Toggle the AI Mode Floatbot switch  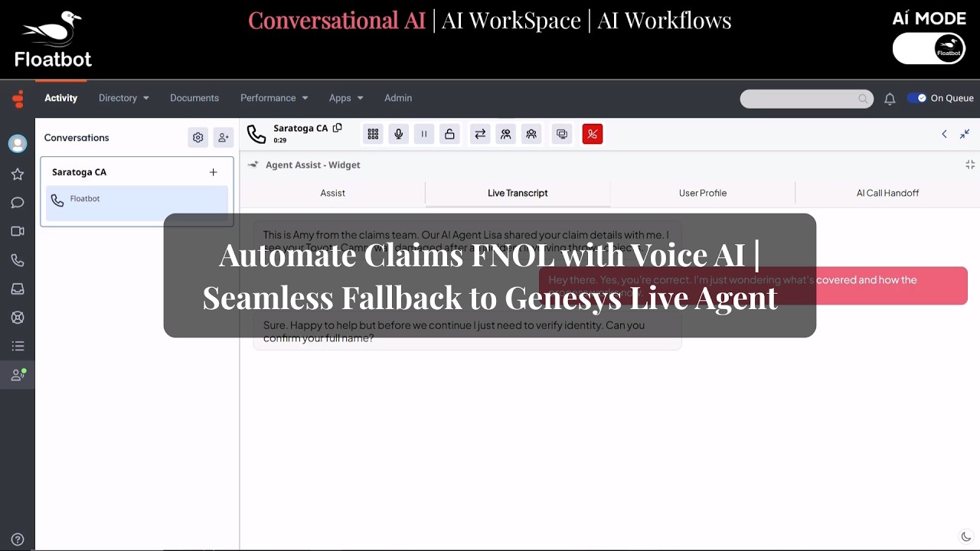coord(929,48)
